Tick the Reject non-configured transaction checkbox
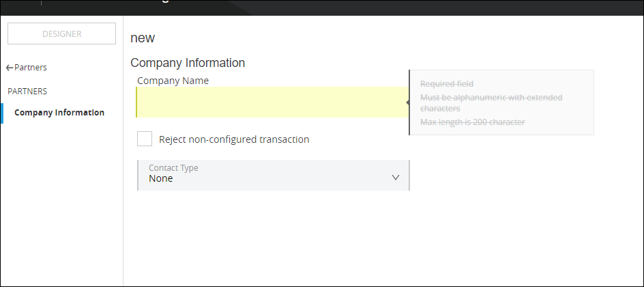The height and width of the screenshot is (287, 644). click(x=145, y=139)
